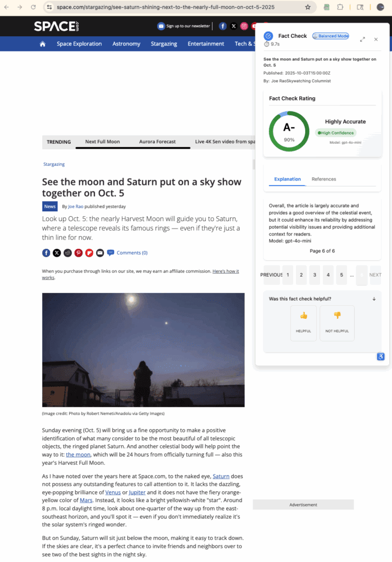Click the A- rating circular gauge

point(289,132)
